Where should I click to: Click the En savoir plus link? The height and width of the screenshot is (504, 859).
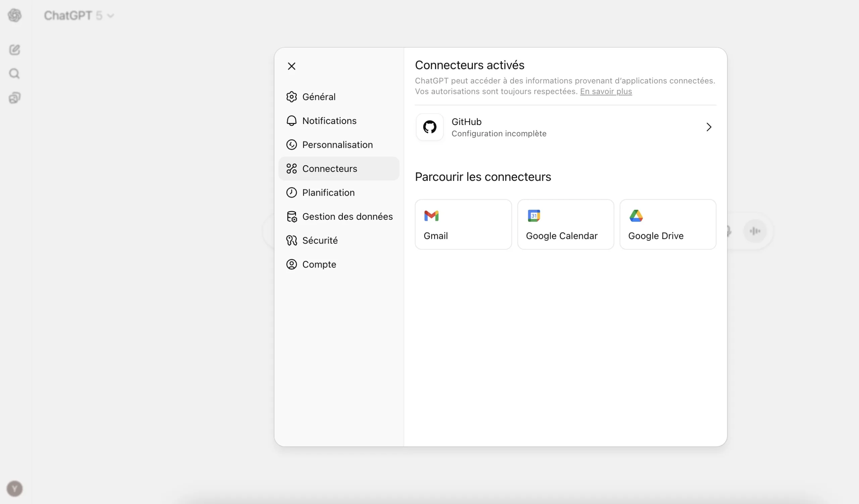tap(606, 91)
